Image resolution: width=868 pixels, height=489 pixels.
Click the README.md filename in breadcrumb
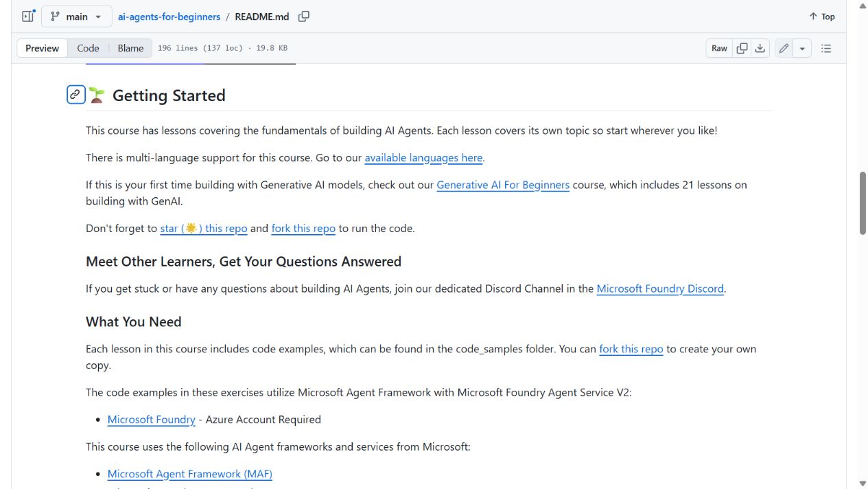pyautogui.click(x=262, y=16)
